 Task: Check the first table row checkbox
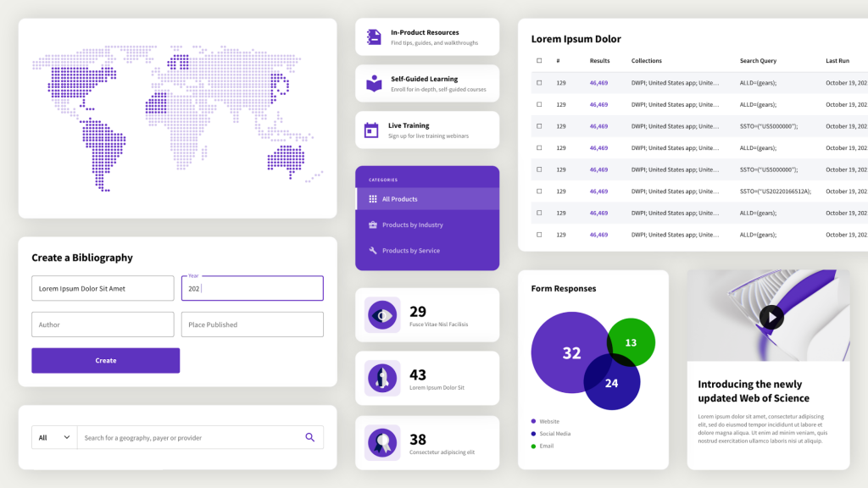(539, 83)
